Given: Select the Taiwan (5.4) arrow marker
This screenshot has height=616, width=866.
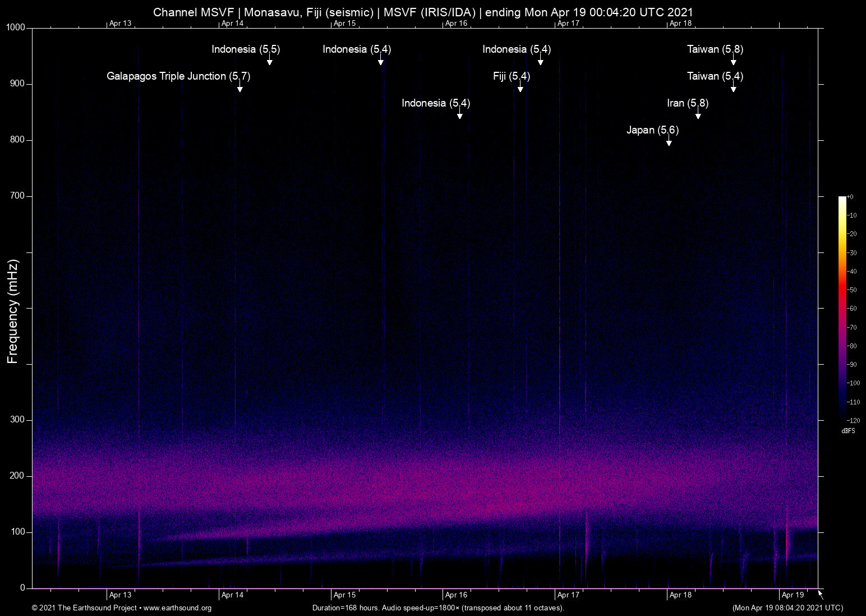Looking at the screenshot, I should (734, 89).
